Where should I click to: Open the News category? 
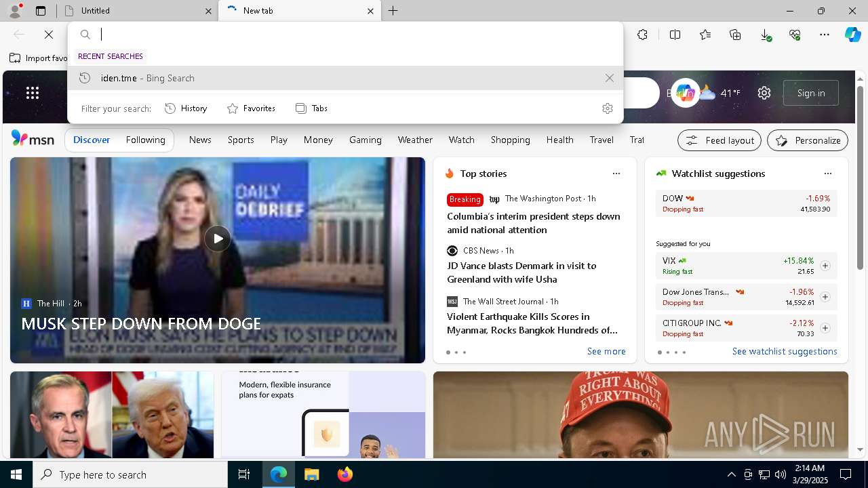200,140
